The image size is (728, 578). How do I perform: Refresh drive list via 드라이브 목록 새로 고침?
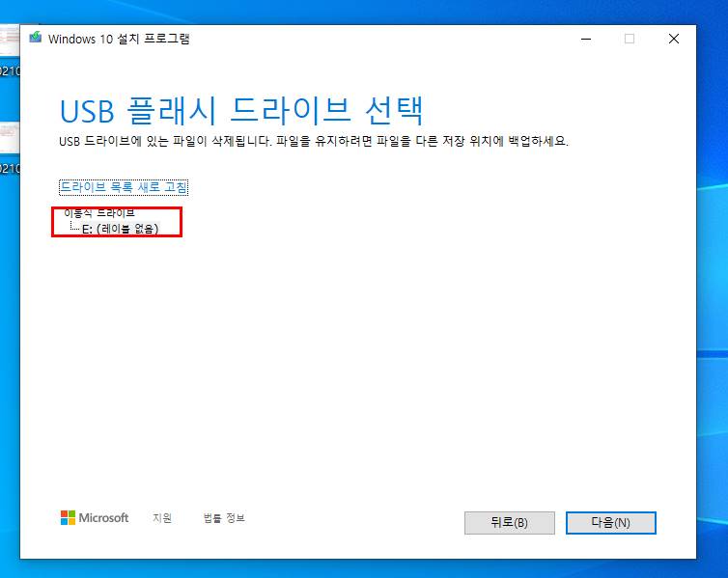tap(124, 187)
